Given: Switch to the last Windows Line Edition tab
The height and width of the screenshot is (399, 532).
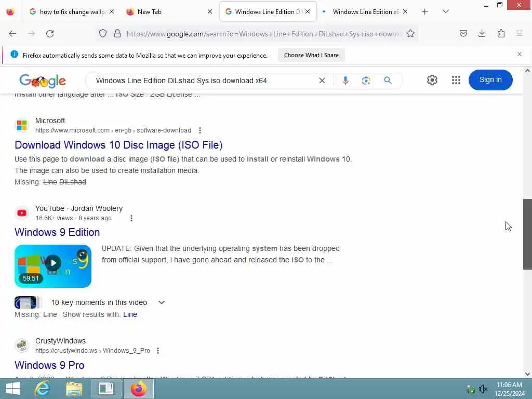Looking at the screenshot, I should coord(365,12).
